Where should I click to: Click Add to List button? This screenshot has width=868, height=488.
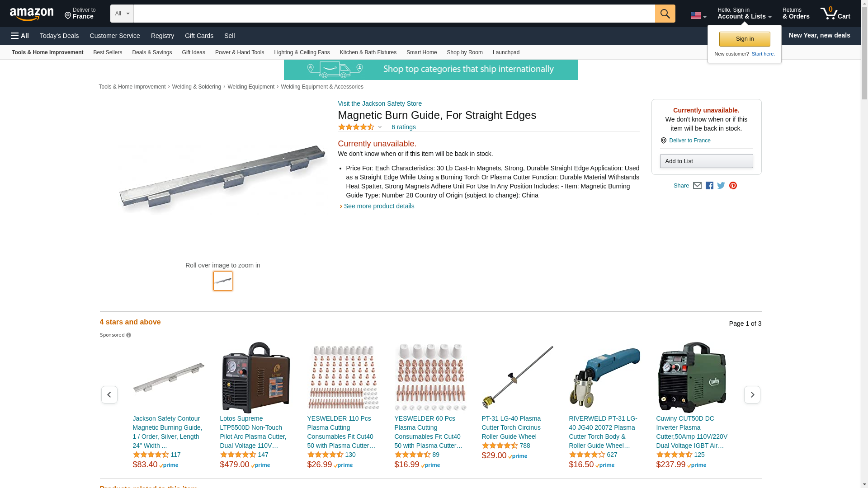click(706, 161)
